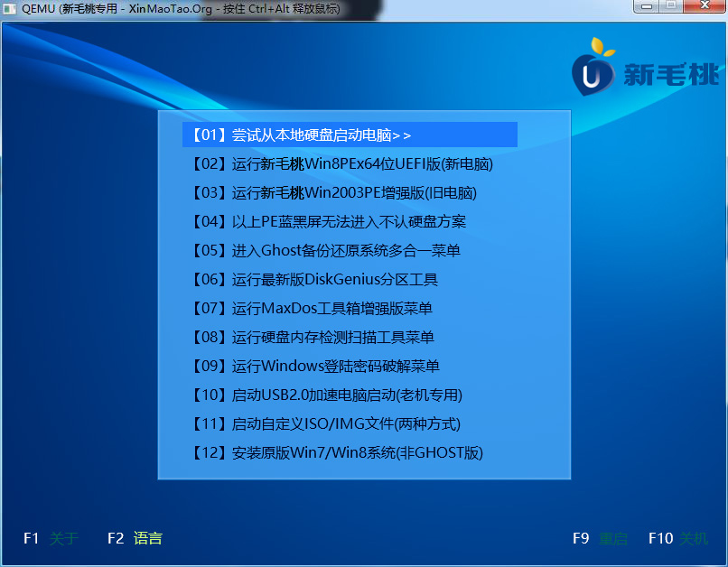This screenshot has height=567, width=728.
Task: Open entry 07 MaxDos toolbox menu
Action: (x=312, y=308)
